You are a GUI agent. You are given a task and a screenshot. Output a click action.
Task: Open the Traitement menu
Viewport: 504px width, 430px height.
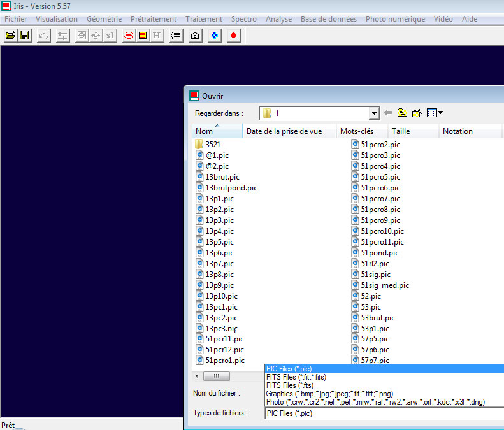pos(204,19)
